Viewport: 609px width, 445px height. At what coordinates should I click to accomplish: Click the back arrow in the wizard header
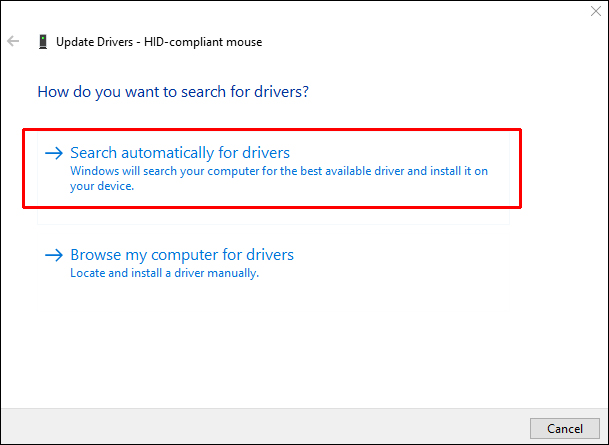13,42
